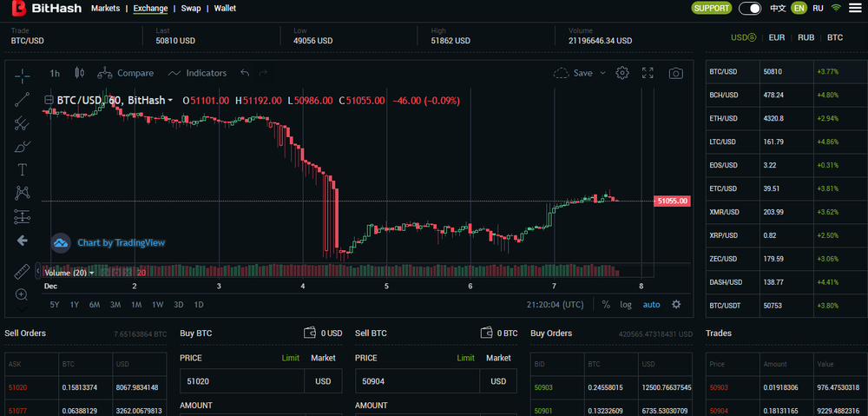This screenshot has height=416, width=868.
Task: Collapse the BTC/USD legend toggle box
Action: point(49,100)
